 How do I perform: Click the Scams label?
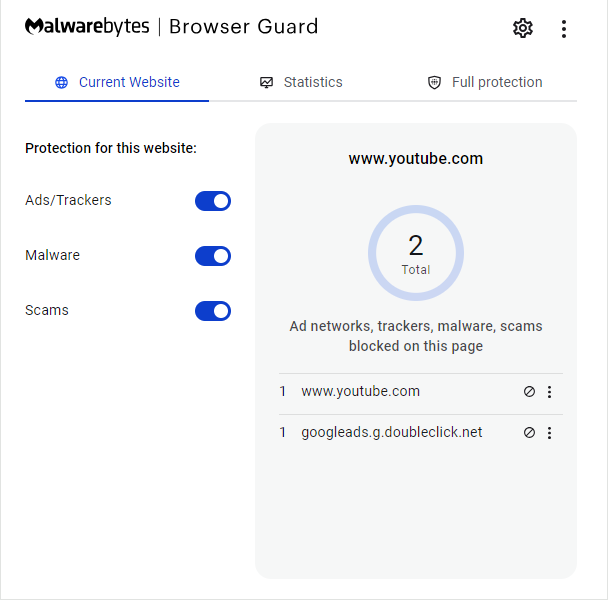tap(47, 310)
